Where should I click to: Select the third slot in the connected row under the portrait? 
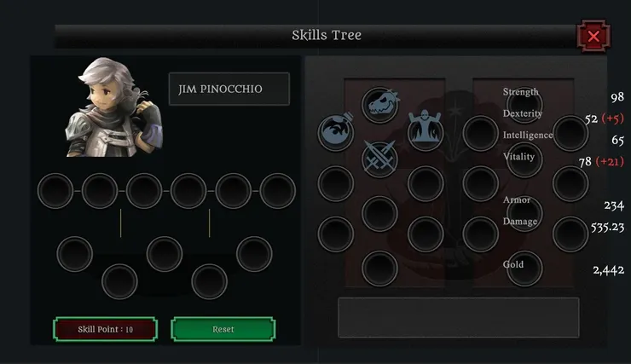pos(144,191)
